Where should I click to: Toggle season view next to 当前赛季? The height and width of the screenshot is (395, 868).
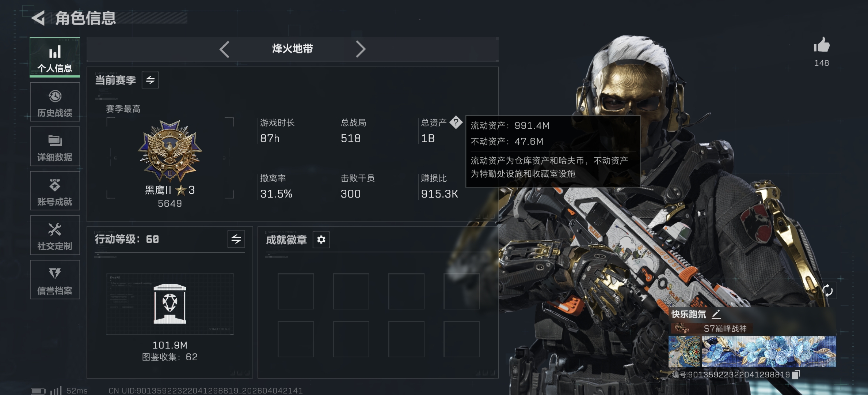(x=150, y=80)
